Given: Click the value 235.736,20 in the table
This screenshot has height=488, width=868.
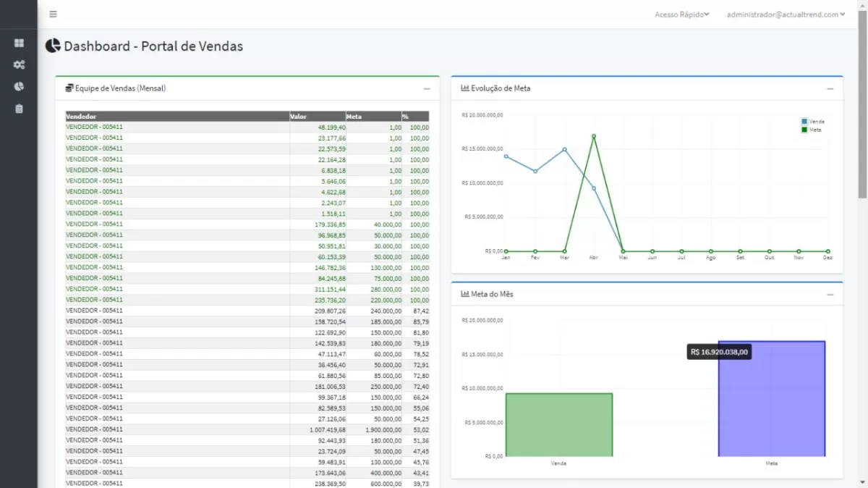Looking at the screenshot, I should pos(331,300).
